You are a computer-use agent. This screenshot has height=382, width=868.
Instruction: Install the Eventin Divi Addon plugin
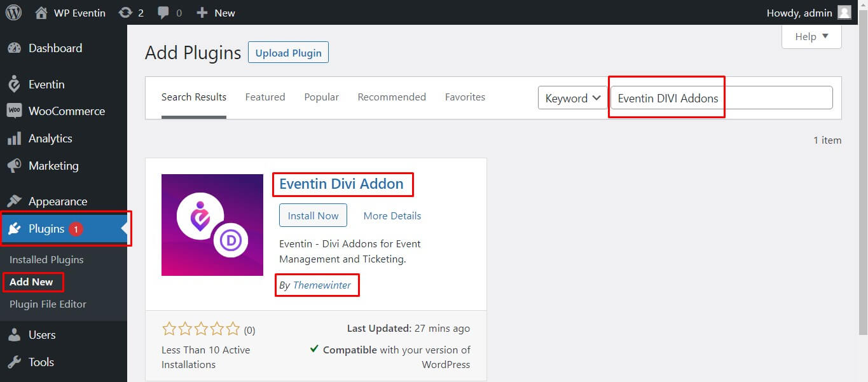(x=313, y=215)
